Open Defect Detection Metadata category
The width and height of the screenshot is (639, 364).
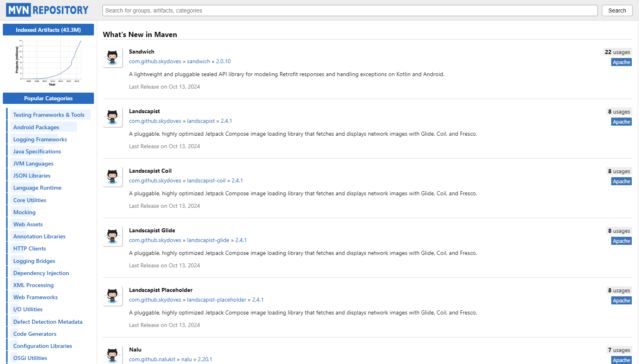(48, 322)
